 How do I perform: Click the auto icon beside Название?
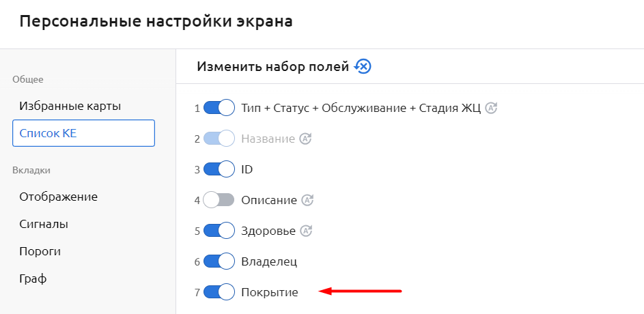[x=305, y=139]
